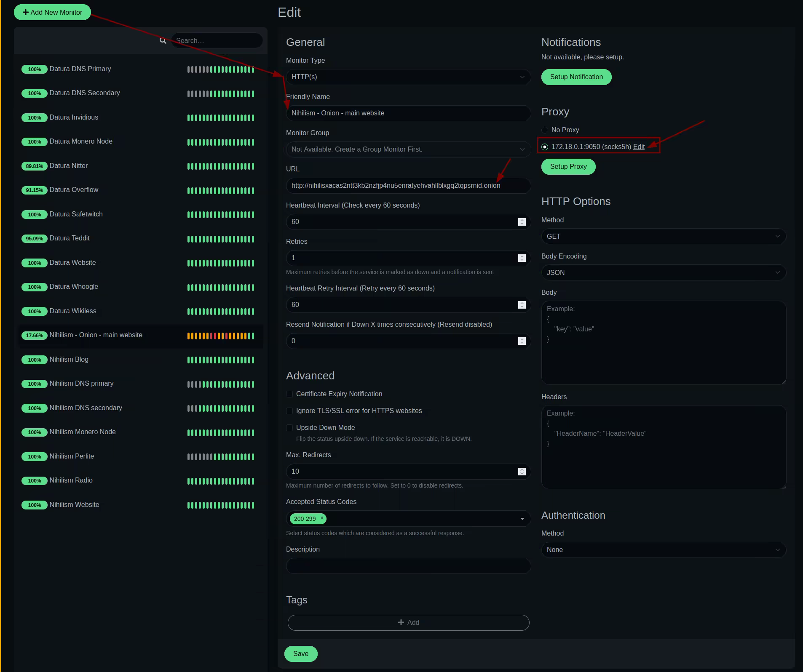Click the Retries stepper arrows
Screen dimensions: 803x672
522,258
